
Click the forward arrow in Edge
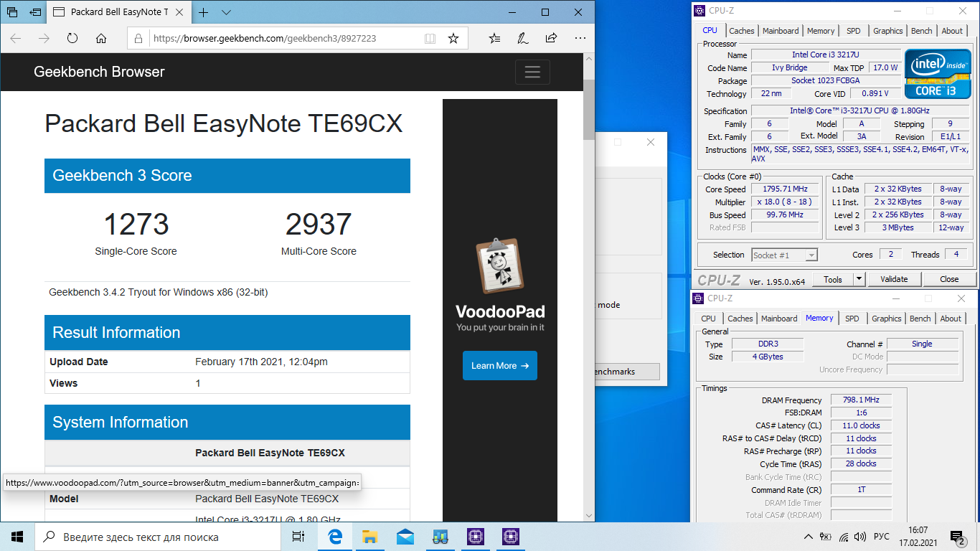44,38
